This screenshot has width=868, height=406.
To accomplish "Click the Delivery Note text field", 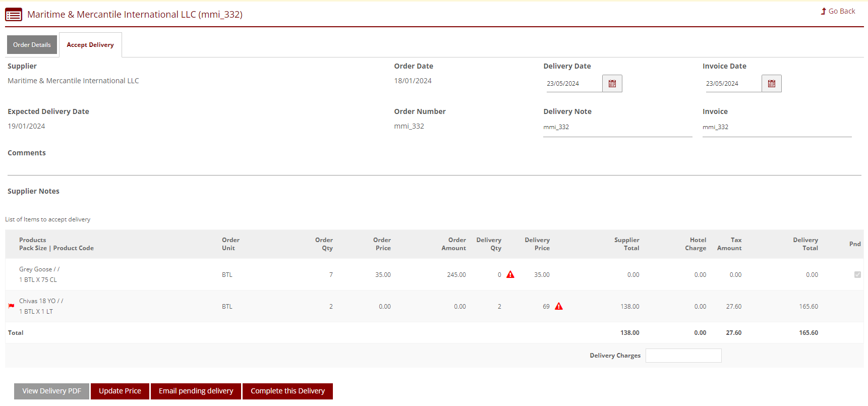I will point(617,127).
